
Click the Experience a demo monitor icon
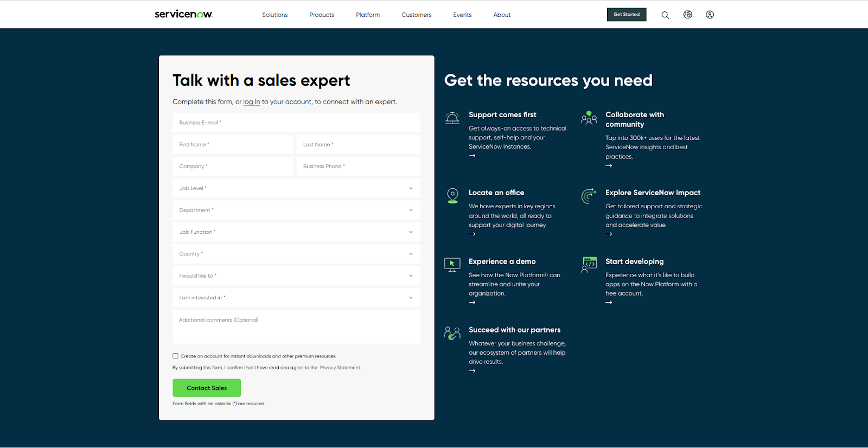point(452,265)
